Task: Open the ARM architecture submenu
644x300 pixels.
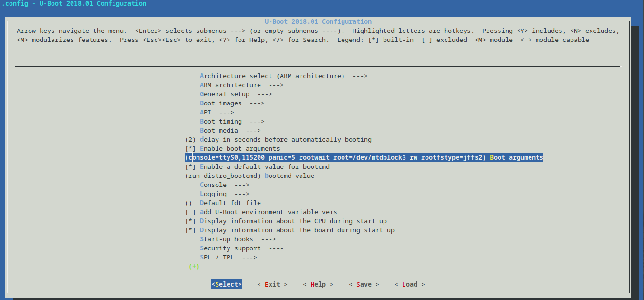Action: click(242, 85)
